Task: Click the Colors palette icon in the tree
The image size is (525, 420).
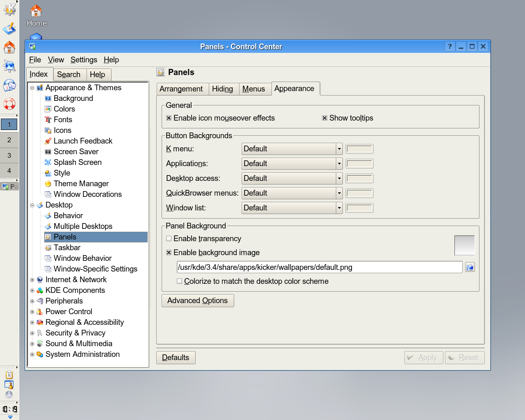Action: pyautogui.click(x=48, y=109)
